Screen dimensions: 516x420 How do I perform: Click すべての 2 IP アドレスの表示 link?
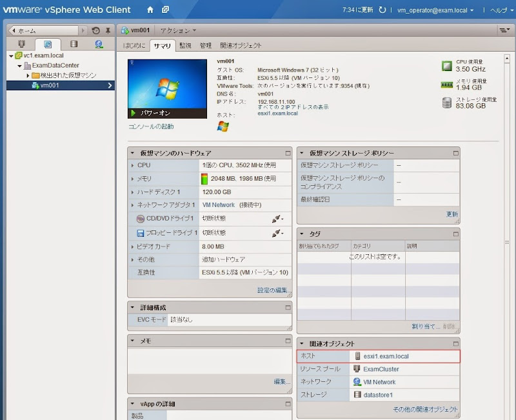click(293, 107)
